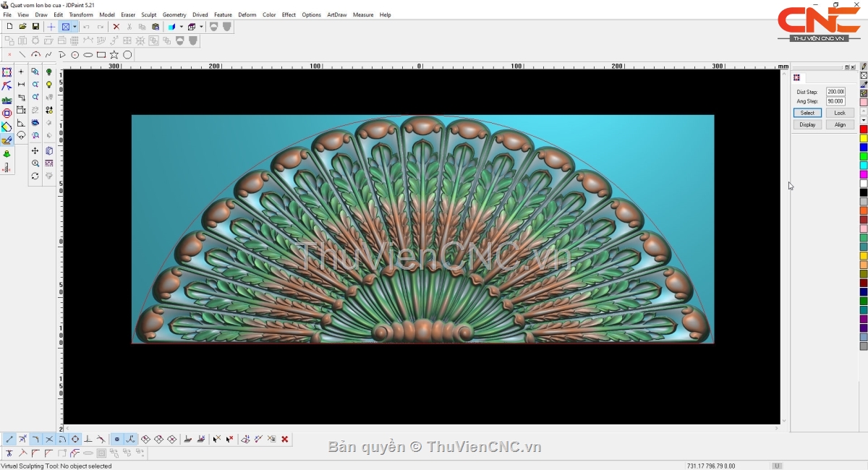
Task: Click the green light bulb icon
Action: click(x=49, y=72)
